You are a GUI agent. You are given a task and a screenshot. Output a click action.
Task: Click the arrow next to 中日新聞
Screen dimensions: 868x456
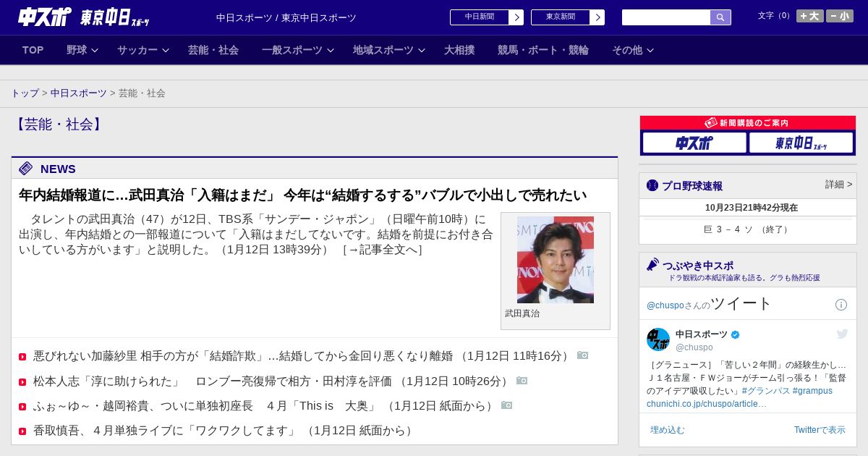[x=516, y=17]
